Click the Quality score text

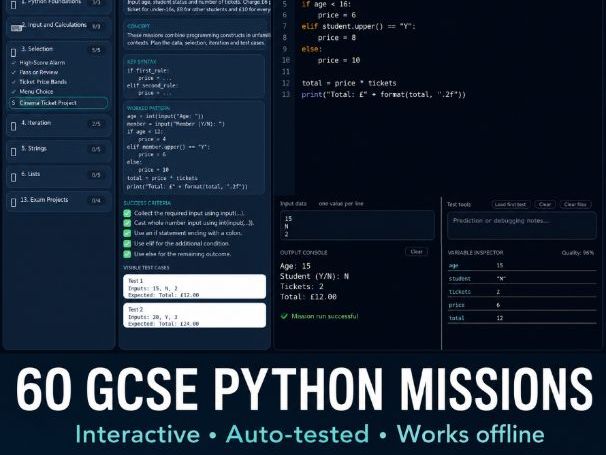[x=577, y=253]
